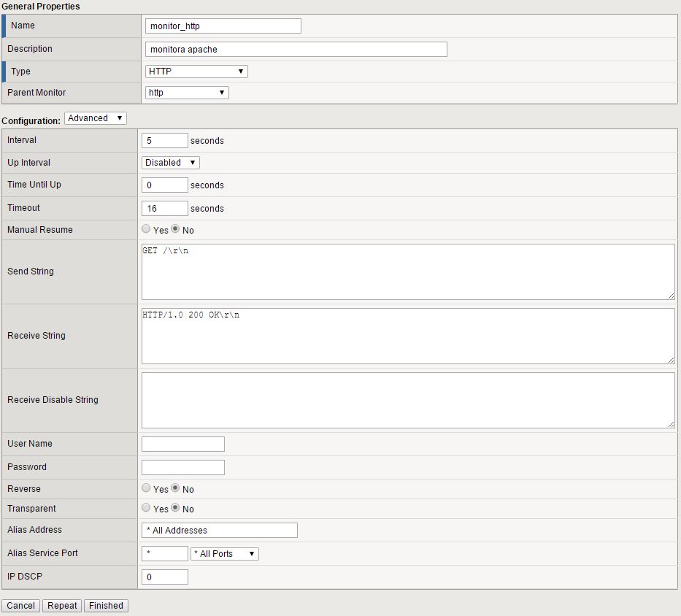Expand the All Ports service dropdown

[224, 554]
